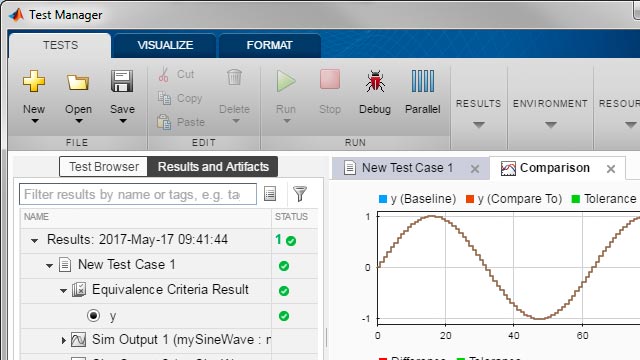The width and height of the screenshot is (640, 360).
Task: Open the FORMAT ribbon tab
Action: pos(269,45)
